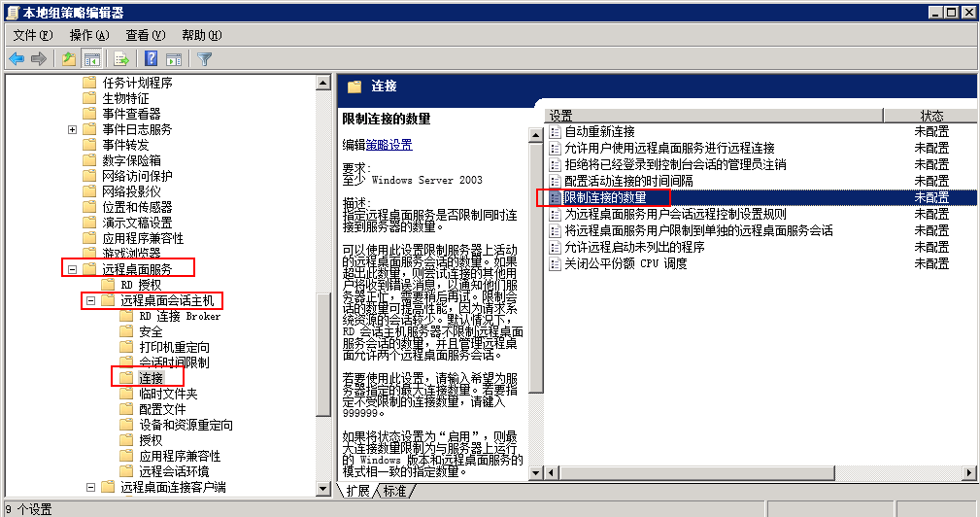Collapse the 远程桌面会话主机 tree node

point(90,300)
